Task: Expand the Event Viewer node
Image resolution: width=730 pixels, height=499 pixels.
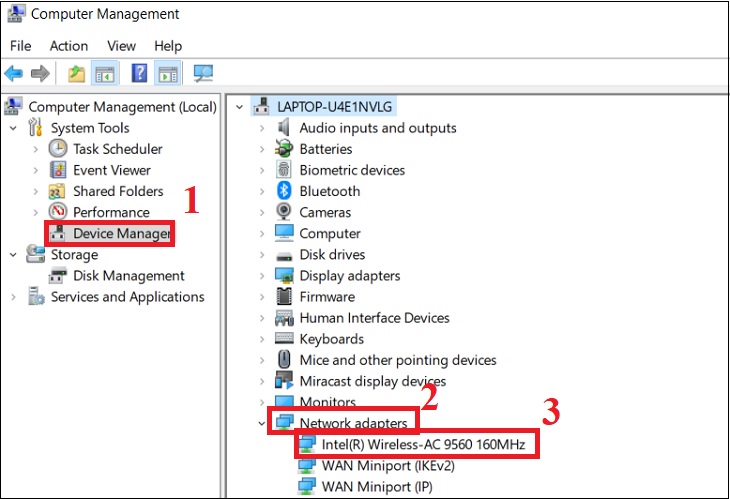Action: tap(36, 170)
